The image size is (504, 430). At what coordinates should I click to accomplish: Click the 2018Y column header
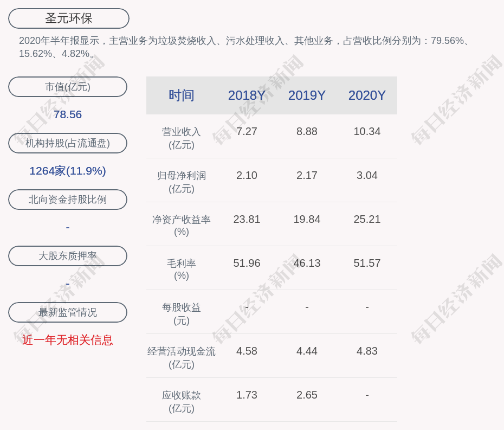pyautogui.click(x=247, y=95)
